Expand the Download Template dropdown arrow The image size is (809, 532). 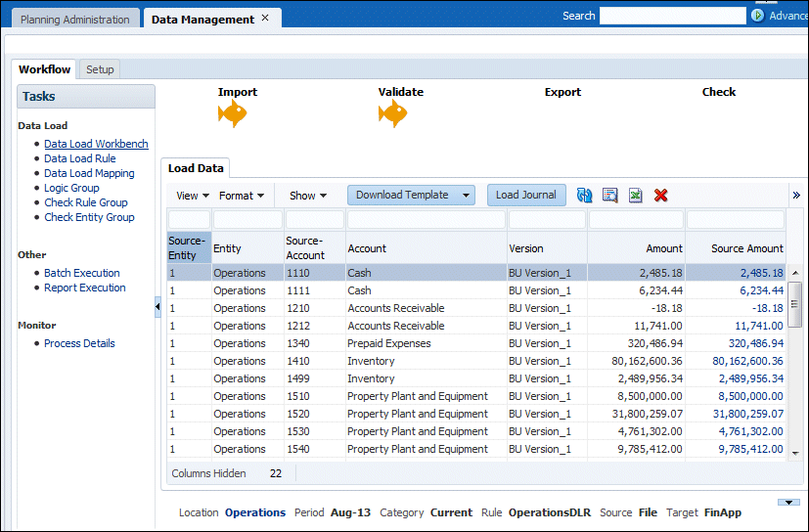(467, 196)
